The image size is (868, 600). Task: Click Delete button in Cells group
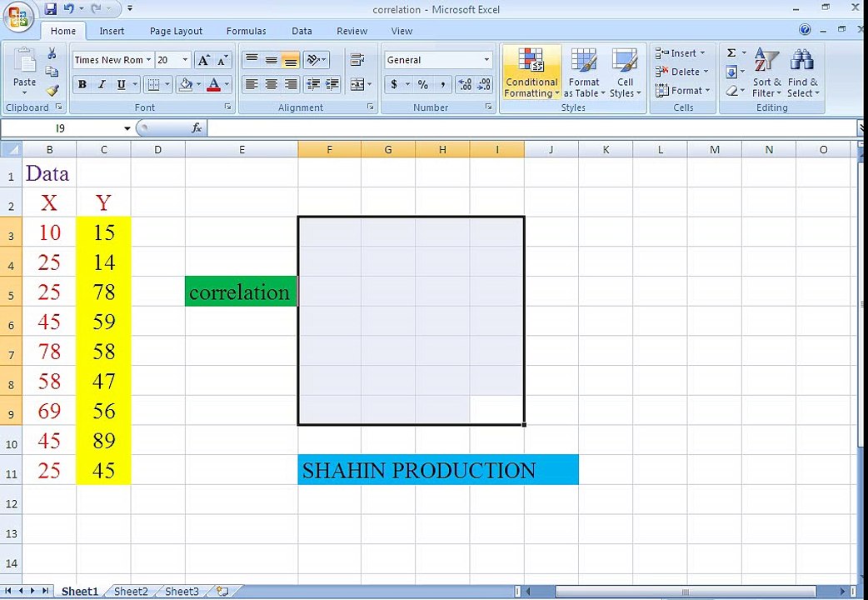(x=682, y=72)
